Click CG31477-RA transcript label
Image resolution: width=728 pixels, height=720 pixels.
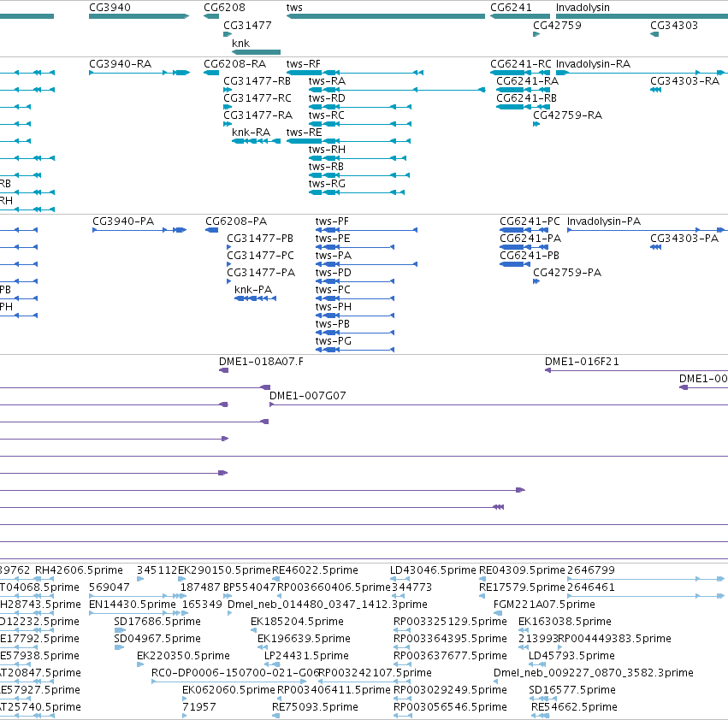(x=258, y=115)
